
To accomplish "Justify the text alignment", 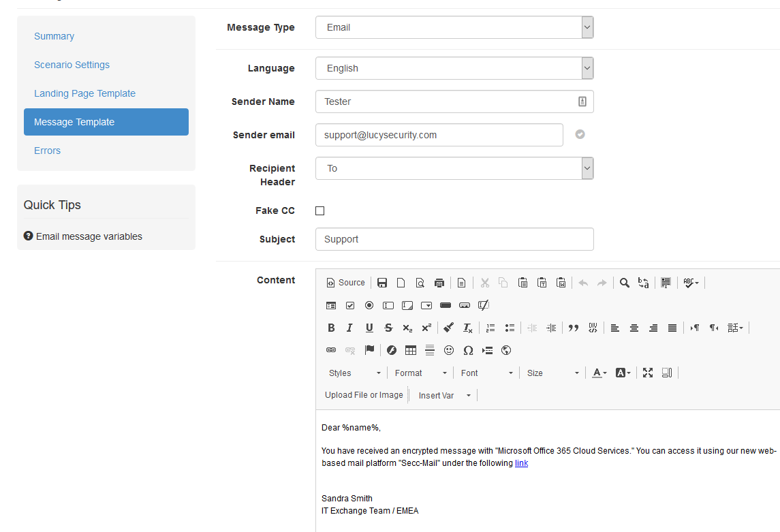I will pyautogui.click(x=672, y=328).
